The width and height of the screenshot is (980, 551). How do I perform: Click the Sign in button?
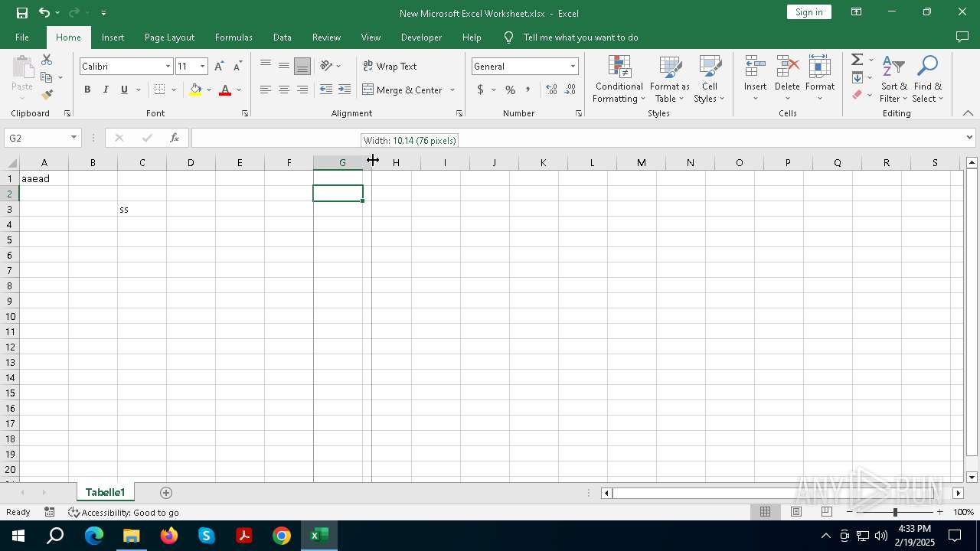pos(809,11)
